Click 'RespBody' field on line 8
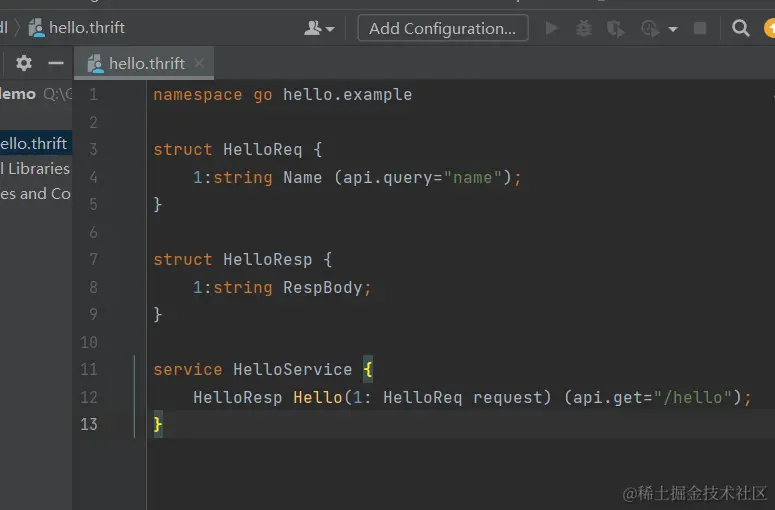775x510 pixels. 323,287
